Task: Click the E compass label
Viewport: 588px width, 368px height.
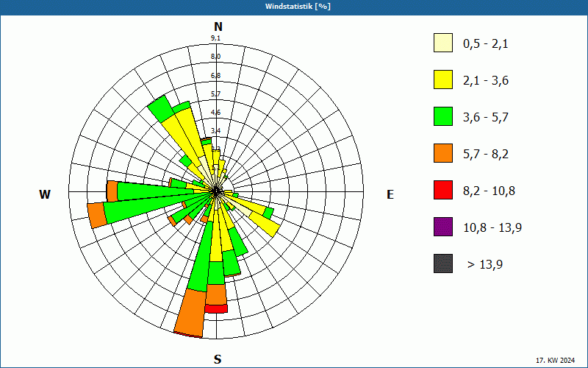Action: (x=390, y=194)
